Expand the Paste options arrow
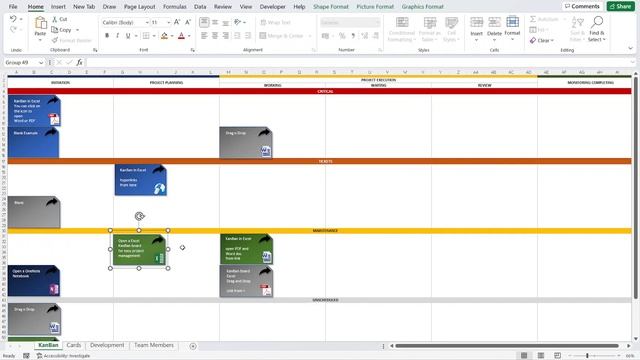640x360 pixels. pyautogui.click(x=40, y=40)
